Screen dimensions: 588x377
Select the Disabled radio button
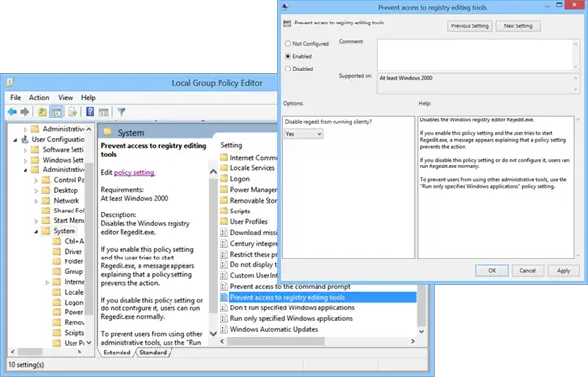tap(288, 69)
